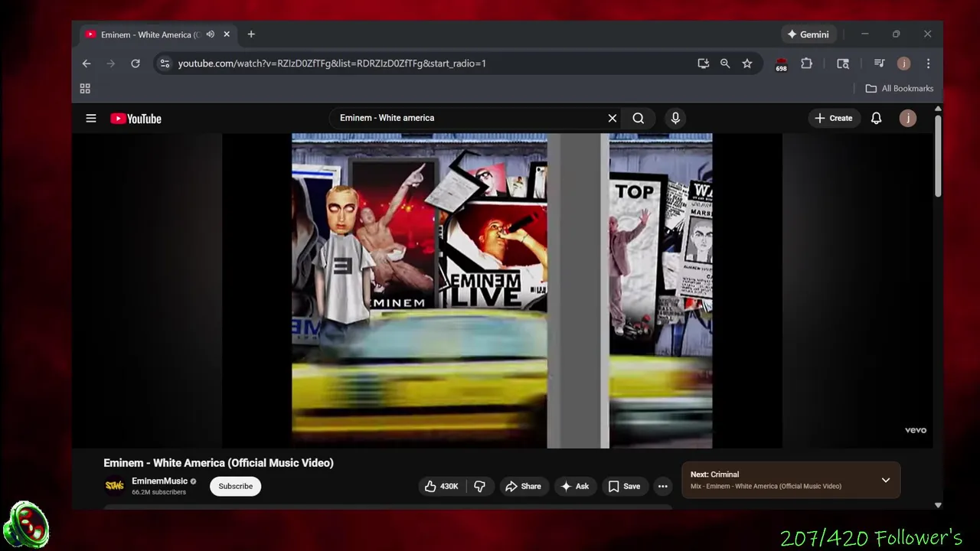Click the page scrollbar thumb
Image resolution: width=980 pixels, height=551 pixels.
pyautogui.click(x=938, y=157)
